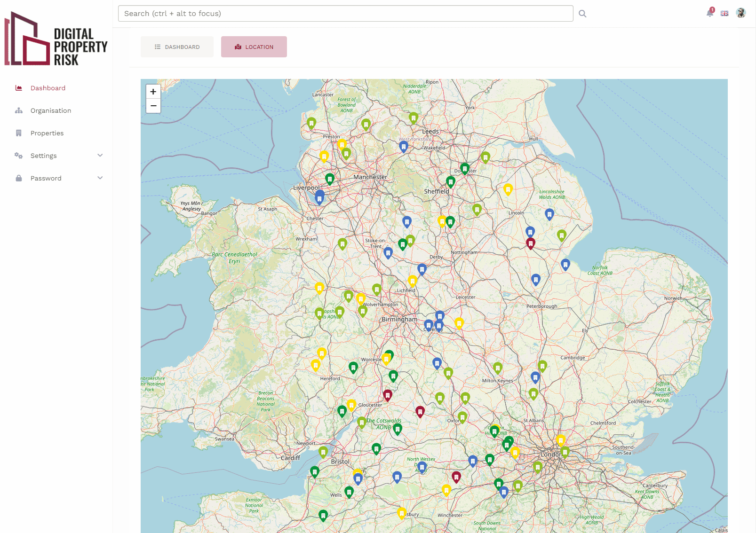Select the red marker near Lincoln
Viewport: 756px width, 533px height.
(x=531, y=243)
